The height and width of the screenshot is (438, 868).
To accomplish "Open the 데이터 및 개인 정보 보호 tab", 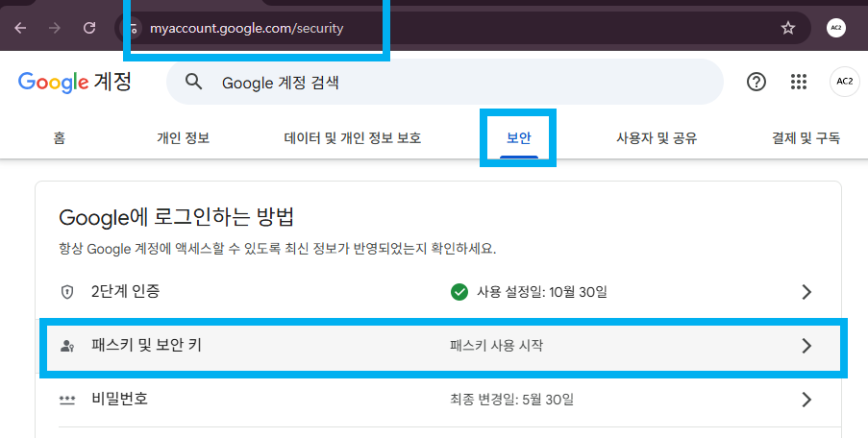I will point(353,137).
